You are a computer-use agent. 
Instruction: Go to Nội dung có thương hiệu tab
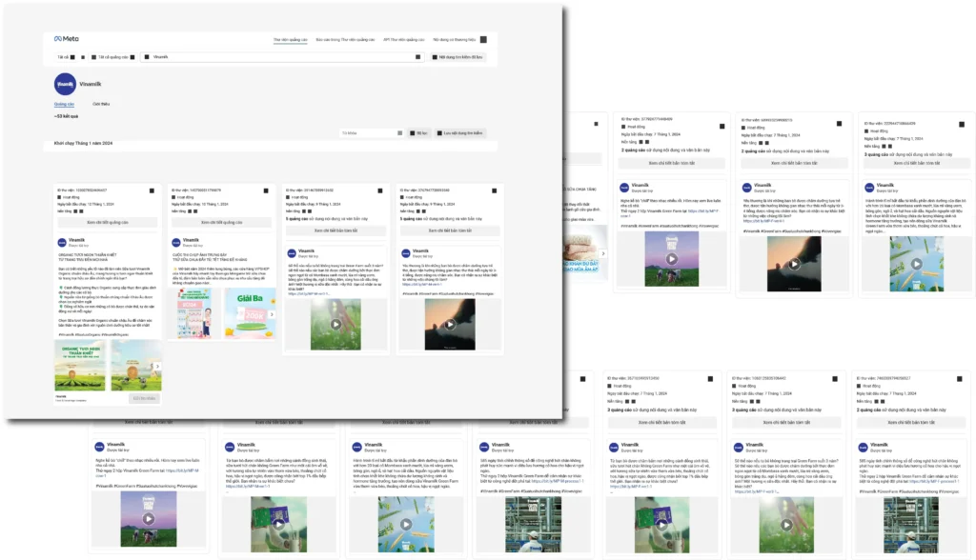455,40
